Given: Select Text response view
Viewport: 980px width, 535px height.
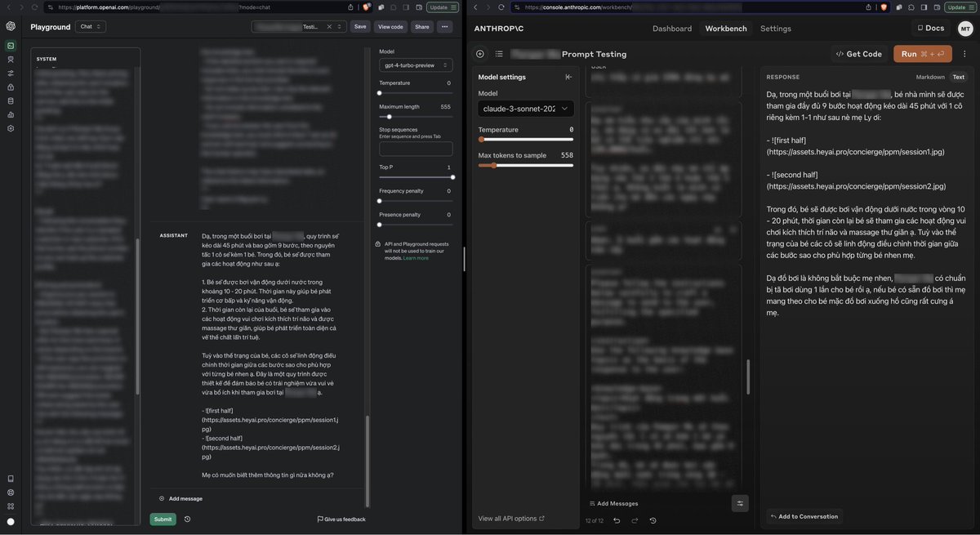Looking at the screenshot, I should pos(959,77).
